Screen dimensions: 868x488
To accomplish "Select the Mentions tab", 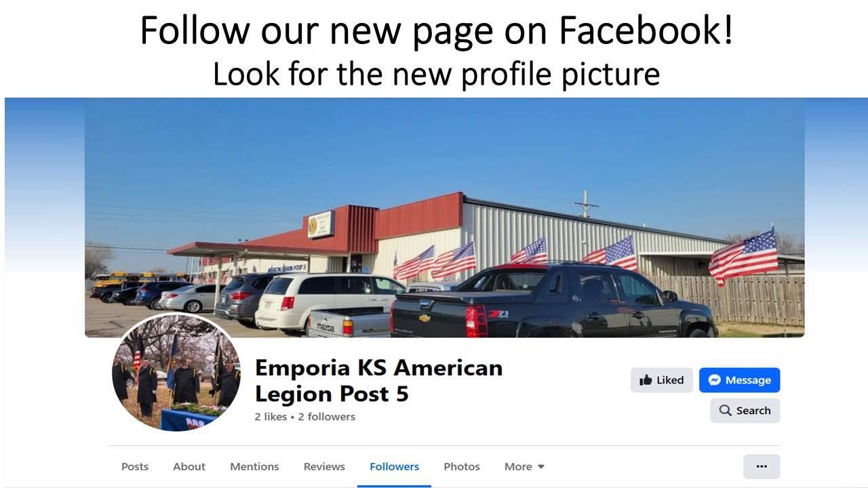I will click(254, 466).
